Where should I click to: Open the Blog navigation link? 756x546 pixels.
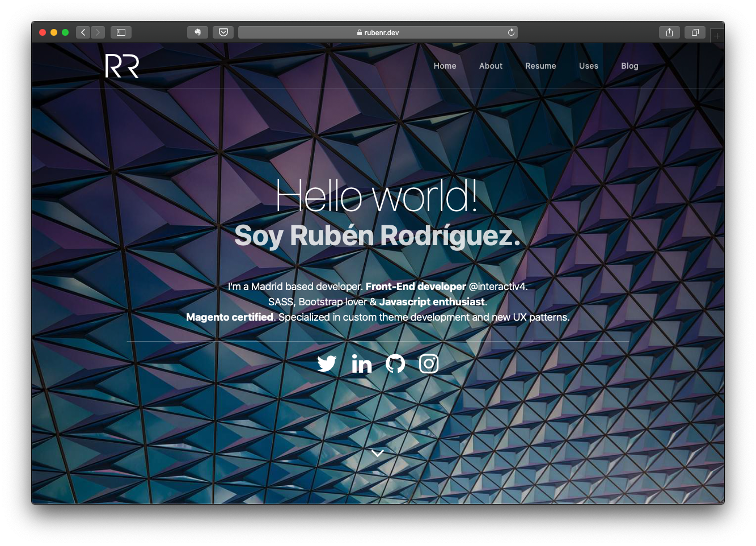(630, 66)
